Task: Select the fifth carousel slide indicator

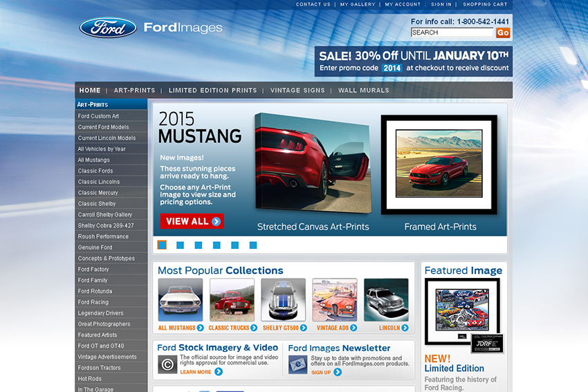Action: click(235, 245)
